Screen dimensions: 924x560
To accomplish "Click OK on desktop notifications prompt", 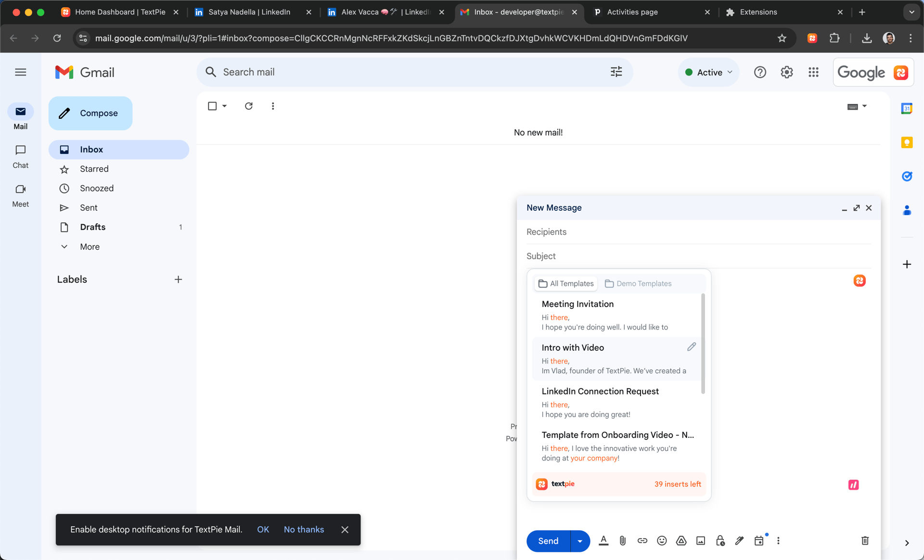I will (x=263, y=529).
